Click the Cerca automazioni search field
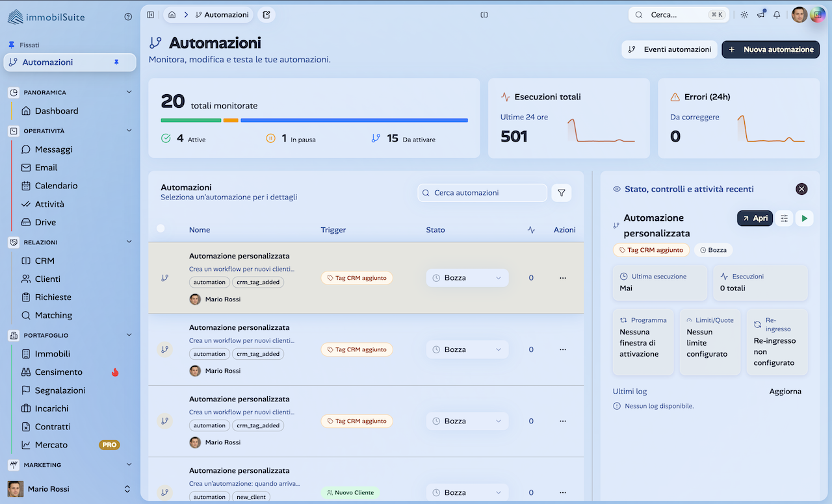The width and height of the screenshot is (832, 504). coord(482,192)
